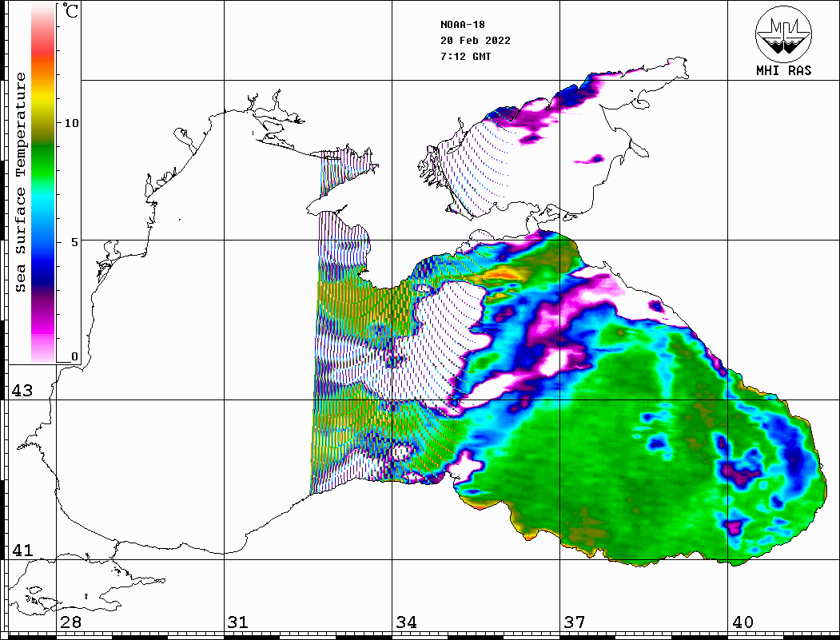This screenshot has height=640, width=840.
Task: Click the 'MHI RAS' label under logo
Action: 784,70
